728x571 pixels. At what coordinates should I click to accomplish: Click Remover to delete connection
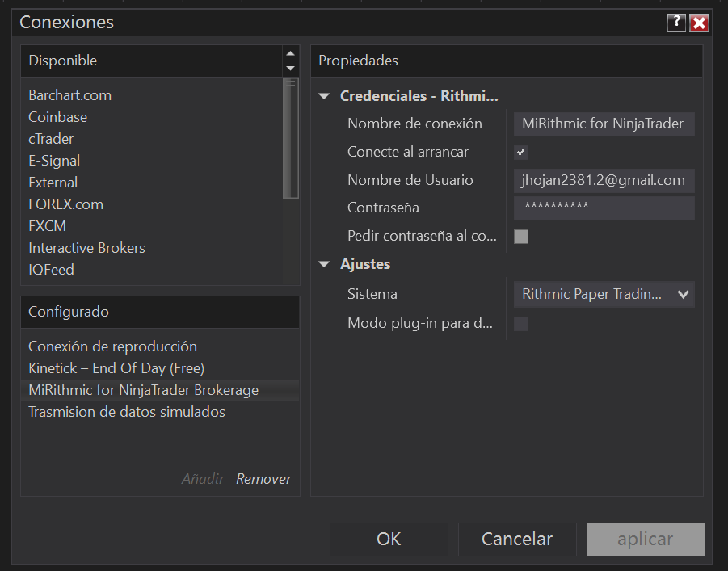(x=263, y=479)
